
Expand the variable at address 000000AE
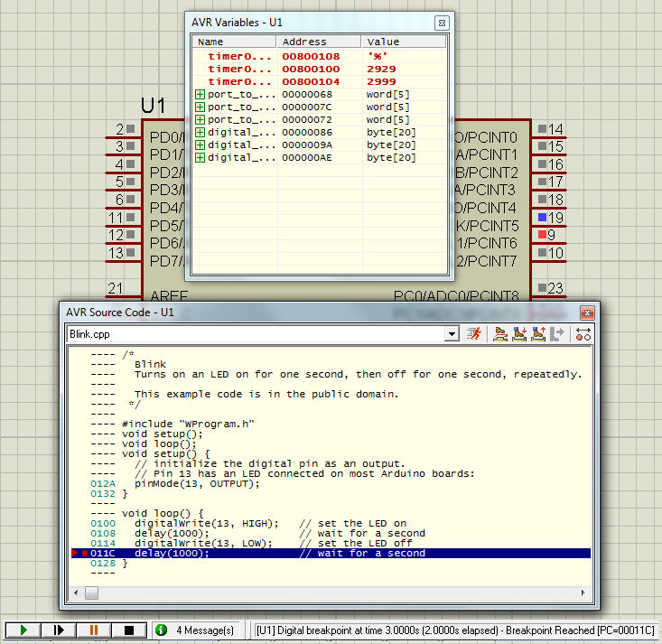coord(200,157)
